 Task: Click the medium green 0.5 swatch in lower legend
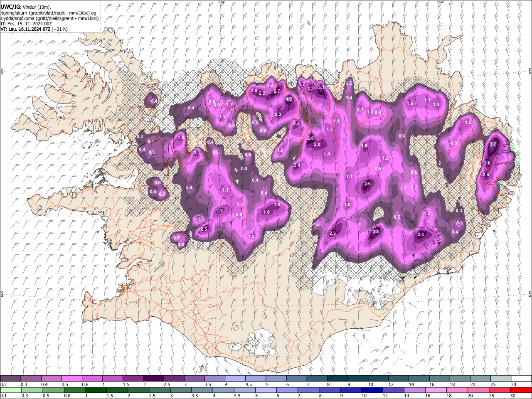[53, 390]
